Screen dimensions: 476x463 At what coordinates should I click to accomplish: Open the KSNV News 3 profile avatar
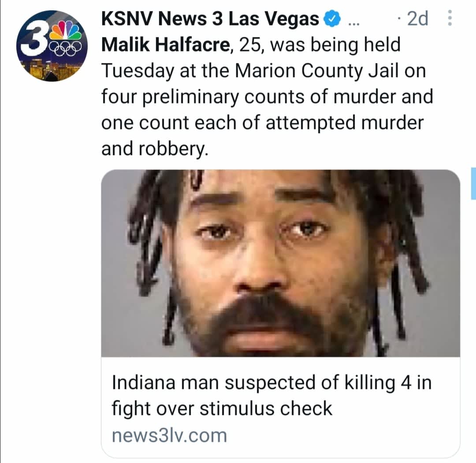pyautogui.click(x=52, y=46)
